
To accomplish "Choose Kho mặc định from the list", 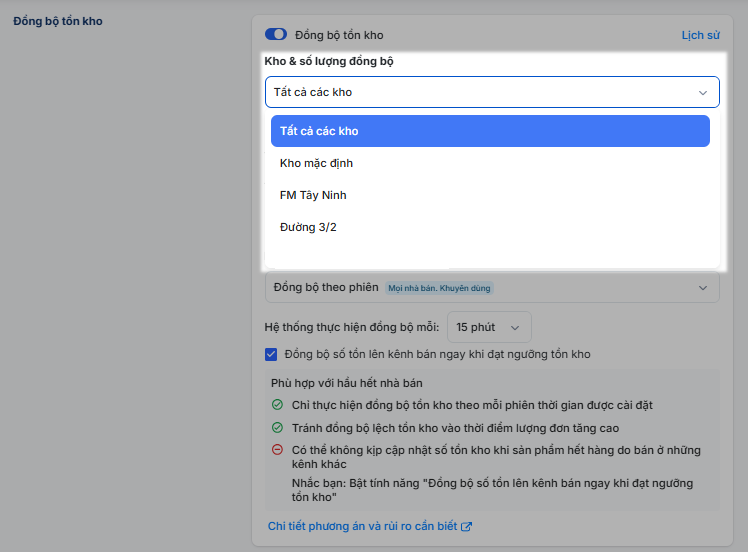I will pyautogui.click(x=316, y=163).
